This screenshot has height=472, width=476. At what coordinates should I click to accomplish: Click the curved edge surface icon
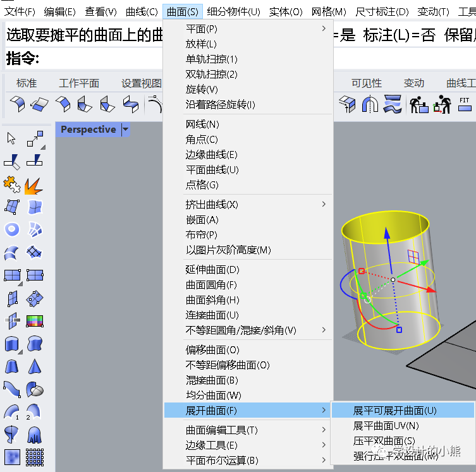(11, 253)
